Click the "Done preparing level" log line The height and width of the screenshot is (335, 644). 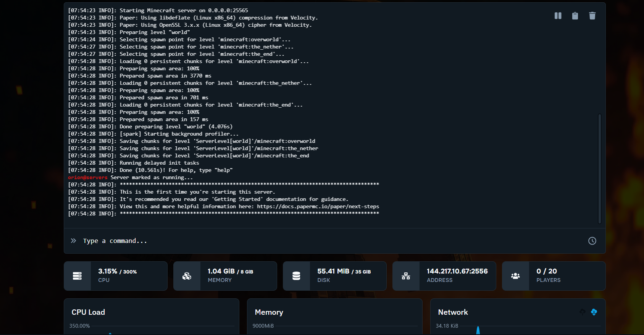click(150, 127)
